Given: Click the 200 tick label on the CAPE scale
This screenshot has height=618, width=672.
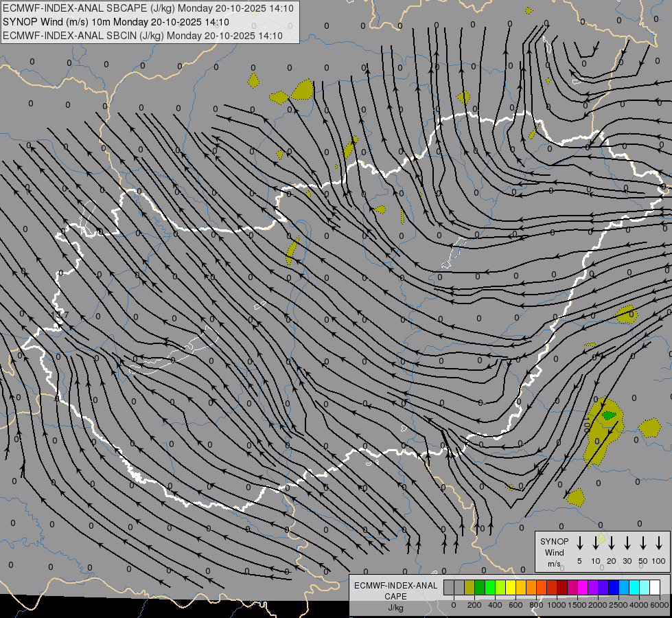Looking at the screenshot, I should tap(474, 605).
